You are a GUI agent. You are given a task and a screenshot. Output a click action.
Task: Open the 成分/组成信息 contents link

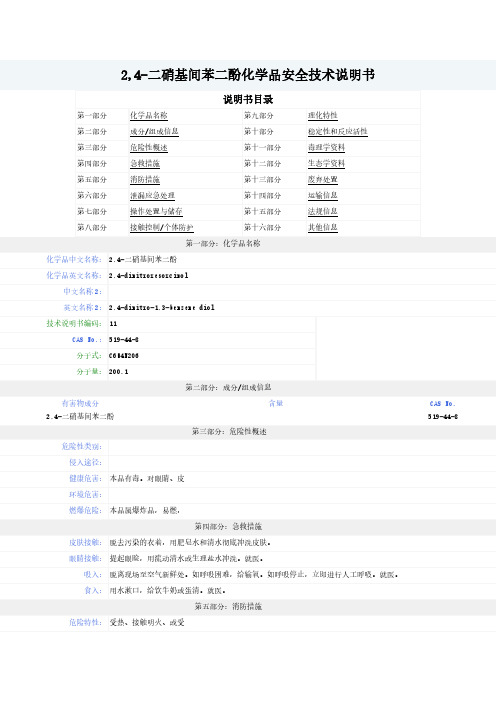pos(154,132)
